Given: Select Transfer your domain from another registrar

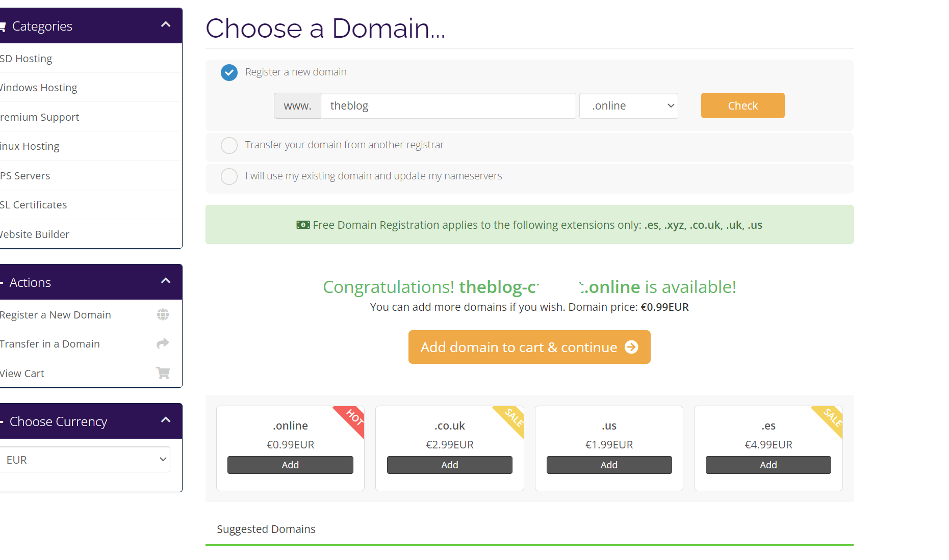Looking at the screenshot, I should [x=229, y=145].
